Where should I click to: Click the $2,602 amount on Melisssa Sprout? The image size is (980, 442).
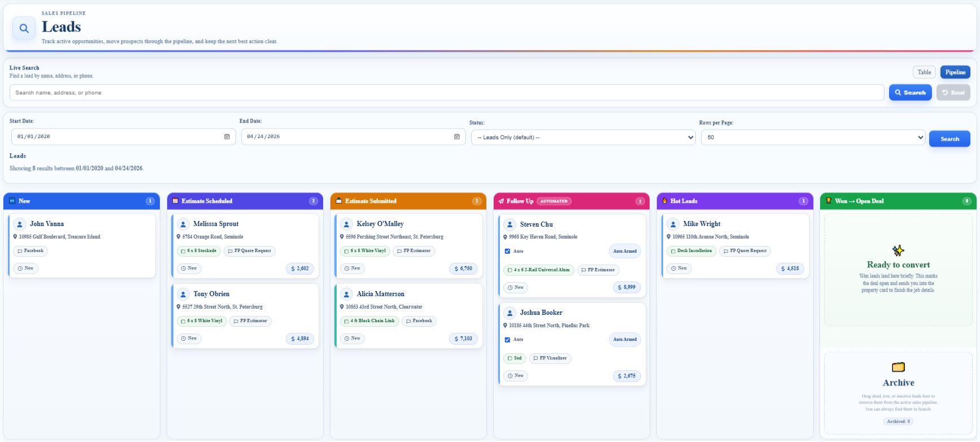click(300, 268)
